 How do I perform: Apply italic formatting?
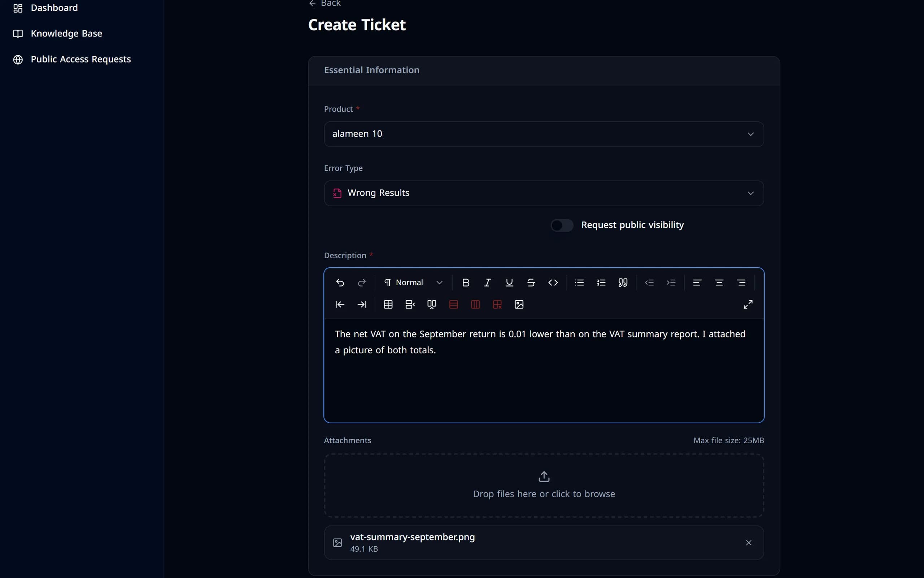(487, 282)
